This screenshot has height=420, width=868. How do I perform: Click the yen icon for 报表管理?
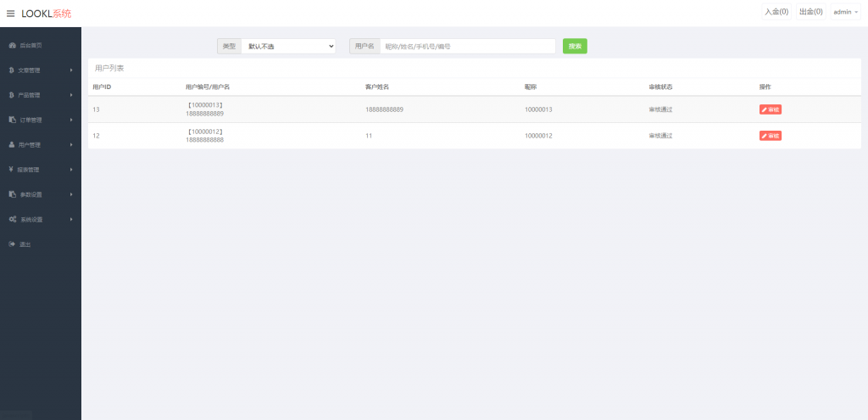coord(11,170)
